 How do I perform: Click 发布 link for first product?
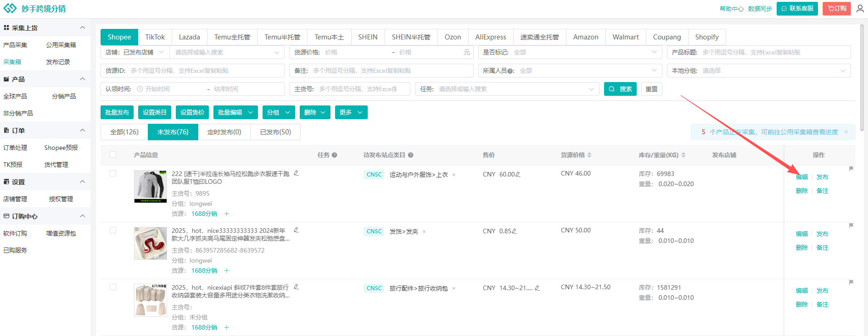click(x=822, y=177)
